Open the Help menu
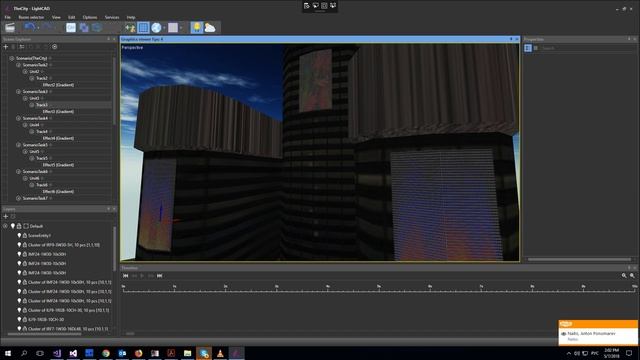The height and width of the screenshot is (360, 640). pos(131,17)
